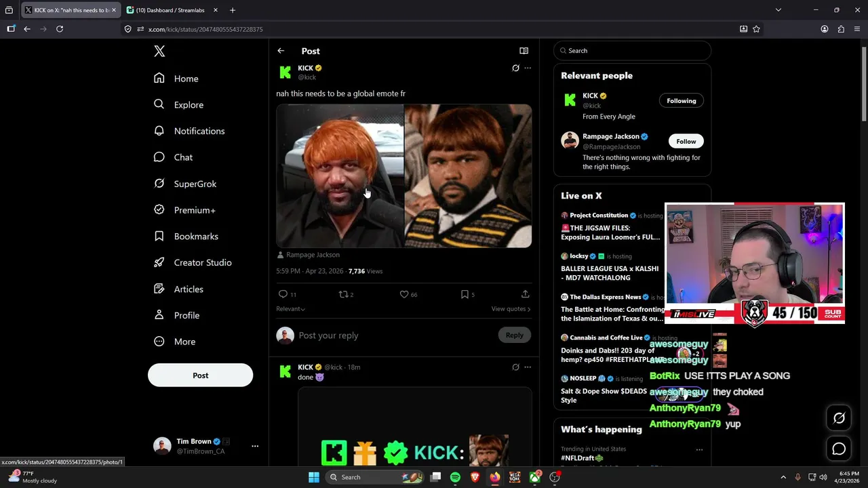Click the share post icon
Viewport: 868px width, 488px height.
click(x=525, y=294)
